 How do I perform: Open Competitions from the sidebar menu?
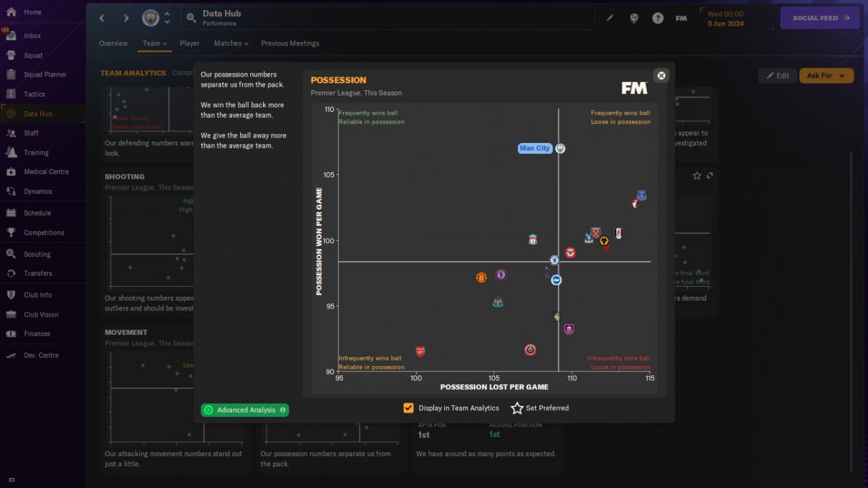pyautogui.click(x=44, y=232)
